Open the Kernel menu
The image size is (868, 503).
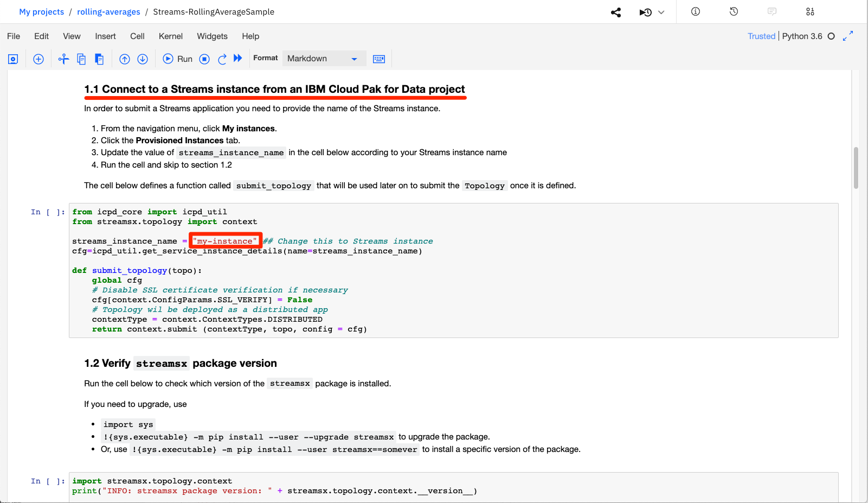click(171, 36)
